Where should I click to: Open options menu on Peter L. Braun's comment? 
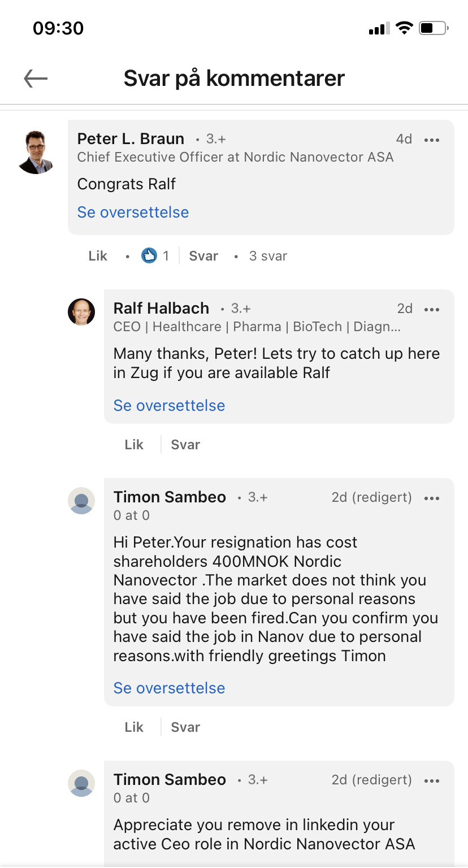click(x=431, y=140)
